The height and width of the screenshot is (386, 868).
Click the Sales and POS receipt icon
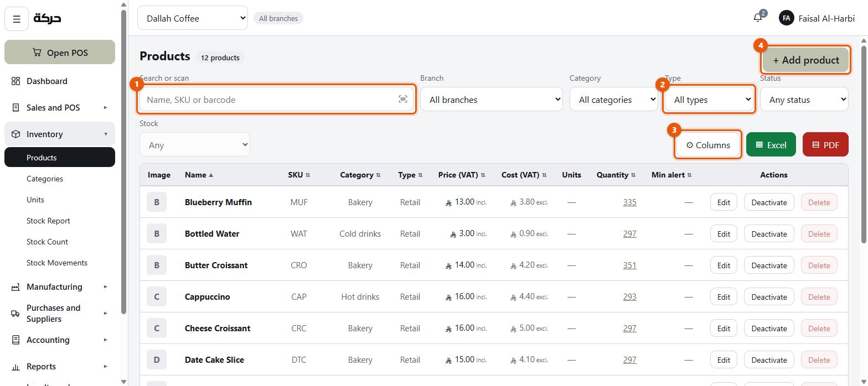15,108
